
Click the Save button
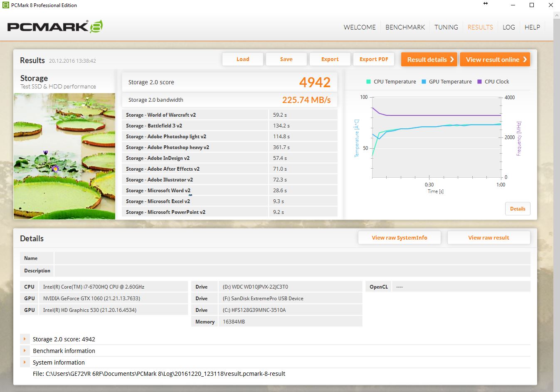286,59
